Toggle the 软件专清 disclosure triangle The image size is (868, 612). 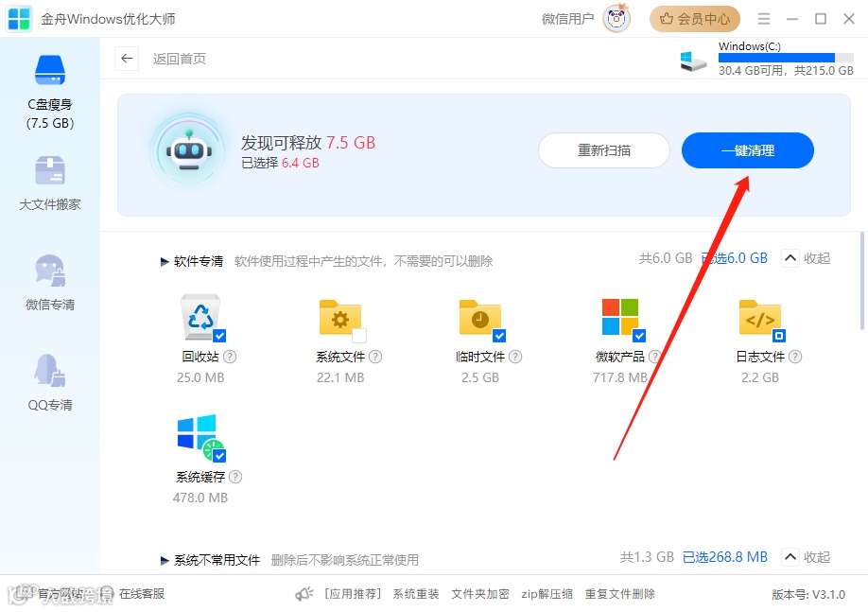165,261
